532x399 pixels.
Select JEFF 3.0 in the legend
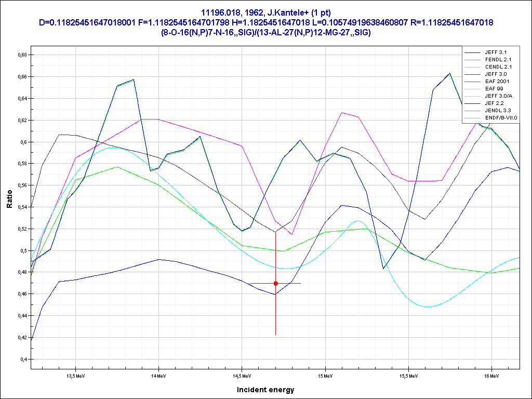coord(495,74)
